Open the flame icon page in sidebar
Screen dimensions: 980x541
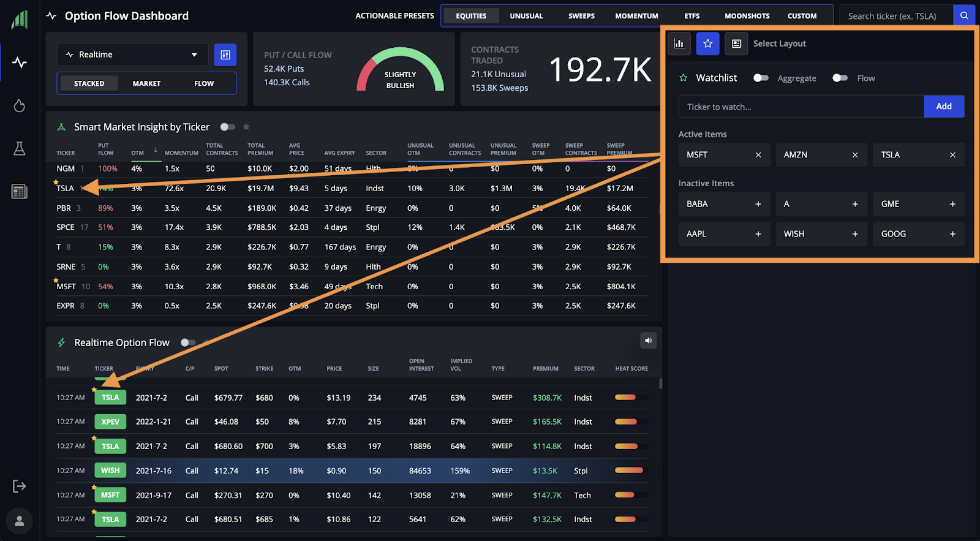pyautogui.click(x=20, y=105)
